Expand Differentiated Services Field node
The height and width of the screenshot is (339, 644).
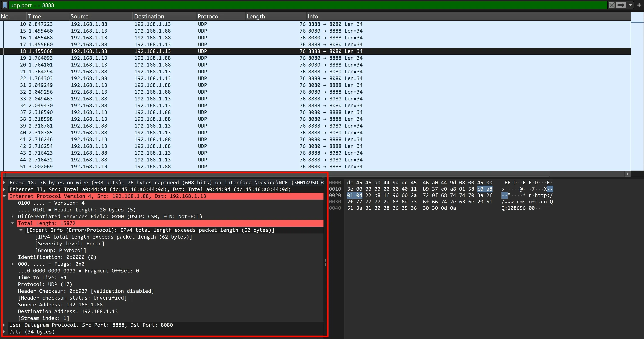pyautogui.click(x=12, y=217)
